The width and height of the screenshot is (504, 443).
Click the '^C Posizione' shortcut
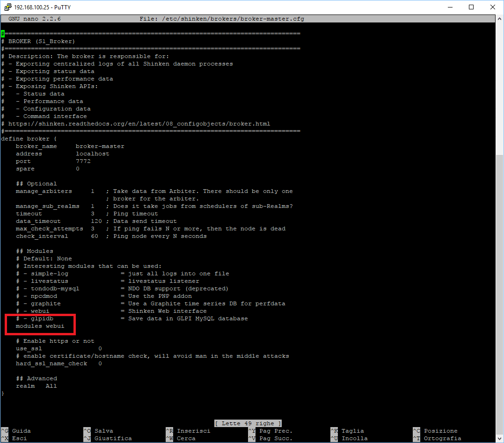coord(435,431)
